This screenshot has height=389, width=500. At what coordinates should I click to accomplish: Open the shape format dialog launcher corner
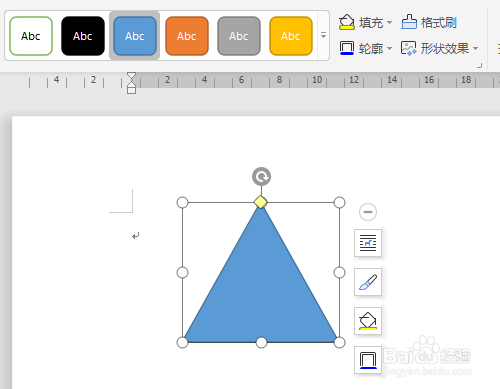[479, 66]
